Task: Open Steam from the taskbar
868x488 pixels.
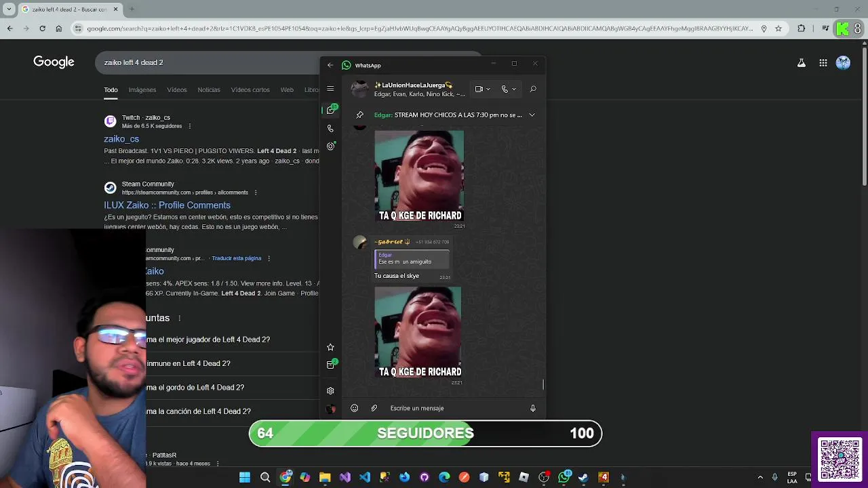Action: coord(583,477)
